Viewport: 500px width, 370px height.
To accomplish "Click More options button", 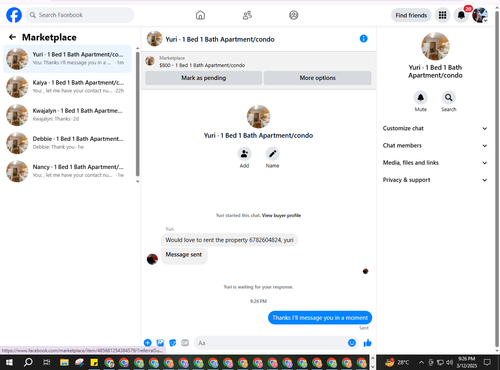I will pyautogui.click(x=318, y=78).
